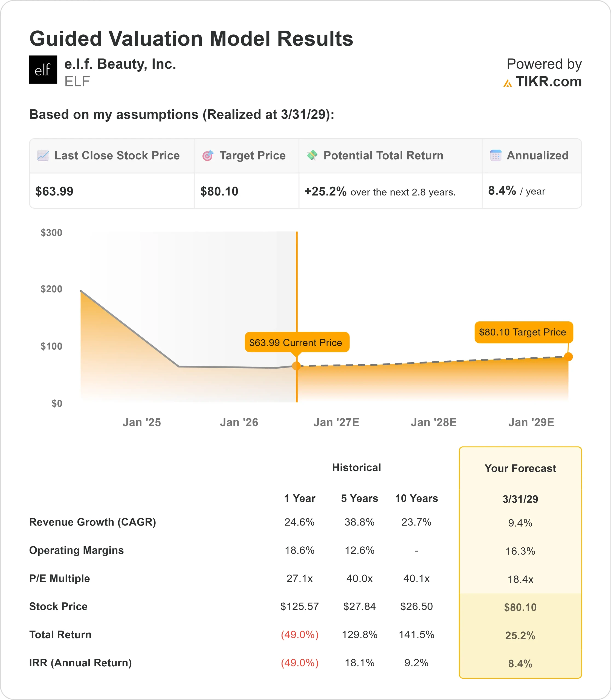The width and height of the screenshot is (611, 700).
Task: Click the 5 Years column header
Action: (360, 498)
